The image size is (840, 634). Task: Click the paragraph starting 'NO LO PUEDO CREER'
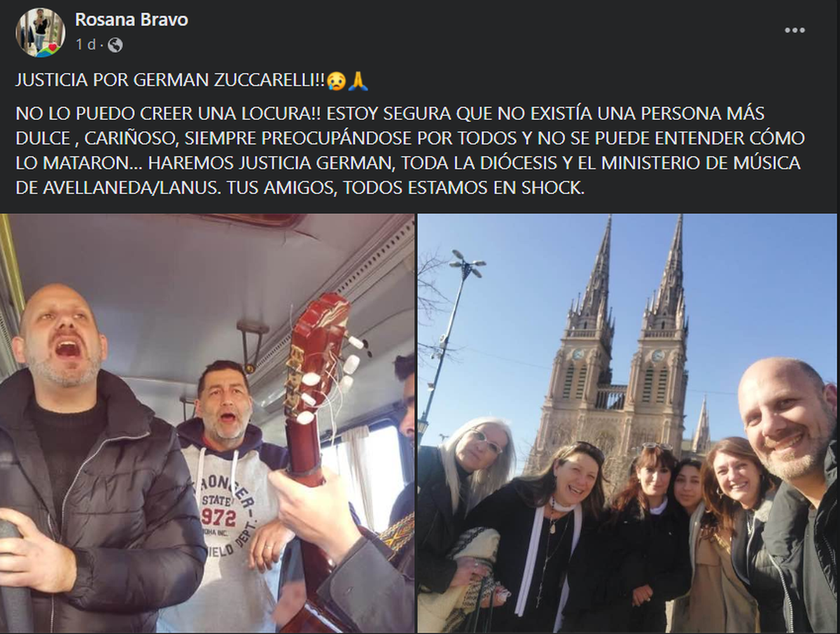pos(409,150)
